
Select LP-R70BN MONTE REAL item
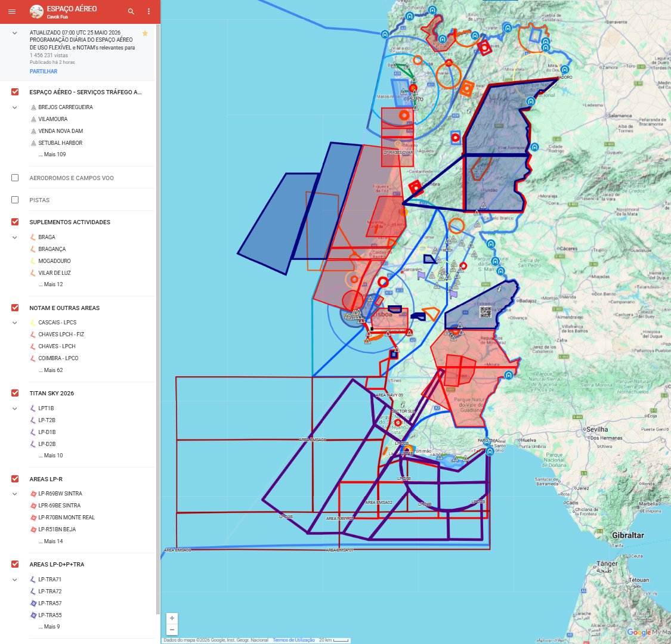(x=66, y=518)
